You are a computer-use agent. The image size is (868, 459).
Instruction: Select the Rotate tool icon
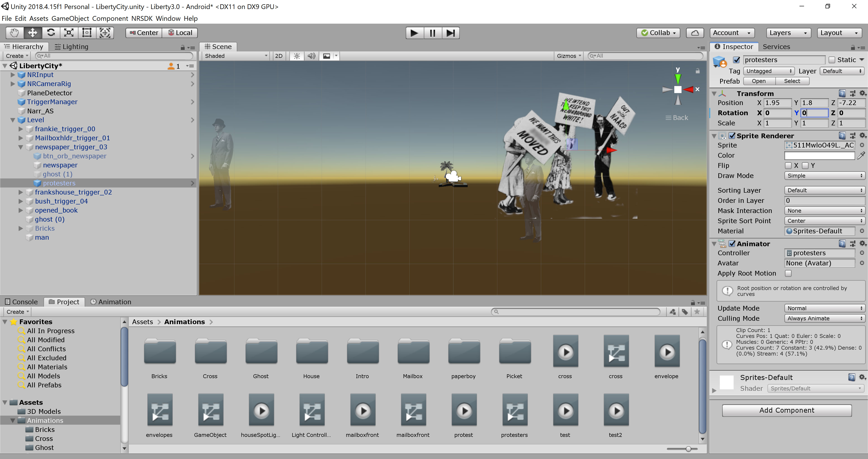coord(51,33)
